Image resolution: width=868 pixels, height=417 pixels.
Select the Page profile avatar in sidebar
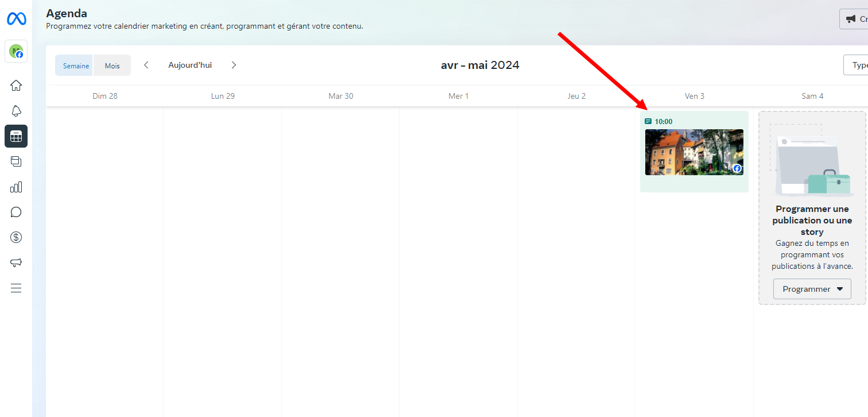tap(15, 51)
